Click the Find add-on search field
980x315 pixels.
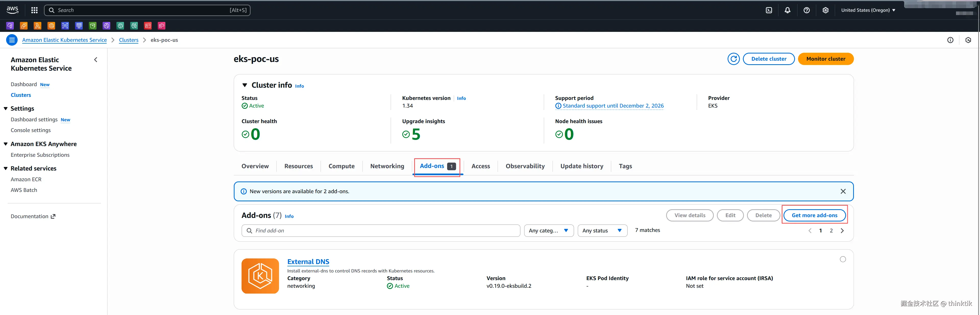pos(381,231)
